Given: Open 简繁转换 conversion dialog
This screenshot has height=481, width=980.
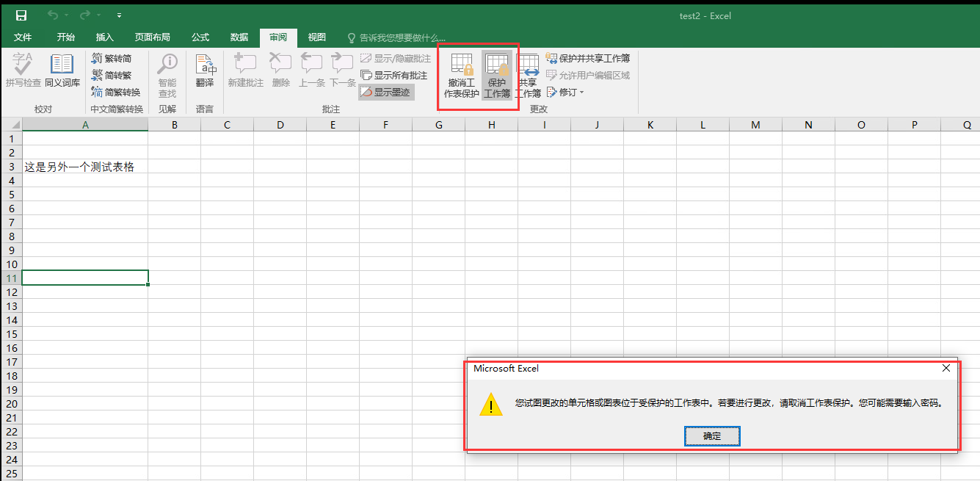Looking at the screenshot, I should point(116,92).
